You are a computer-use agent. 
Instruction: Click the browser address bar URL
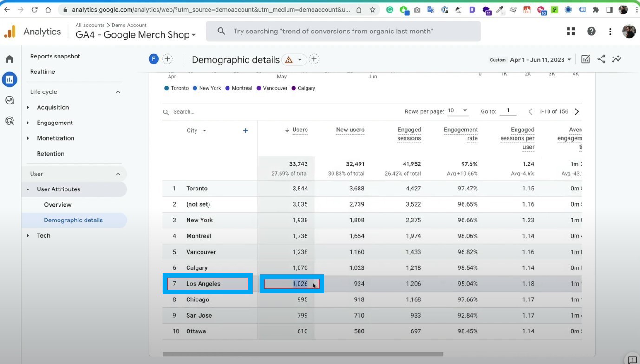coord(211,9)
